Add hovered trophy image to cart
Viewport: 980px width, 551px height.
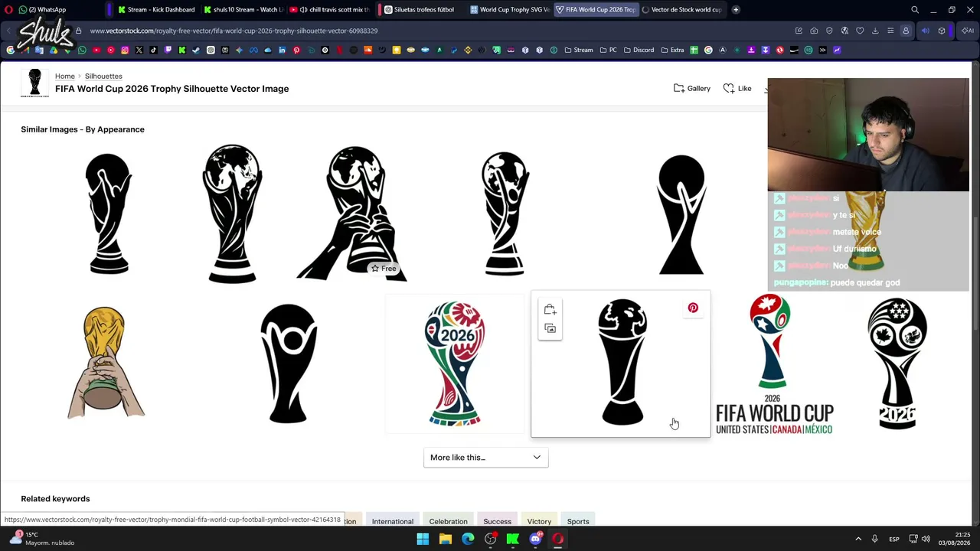point(550,310)
